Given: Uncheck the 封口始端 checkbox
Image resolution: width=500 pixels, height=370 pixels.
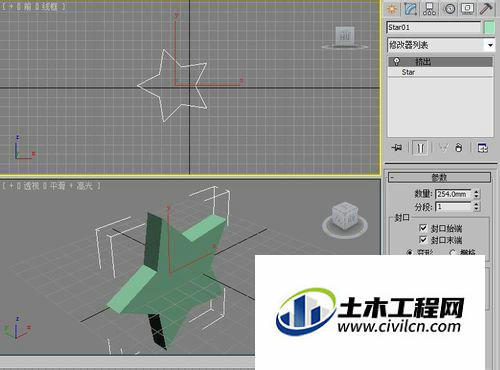Looking at the screenshot, I should point(423,228).
